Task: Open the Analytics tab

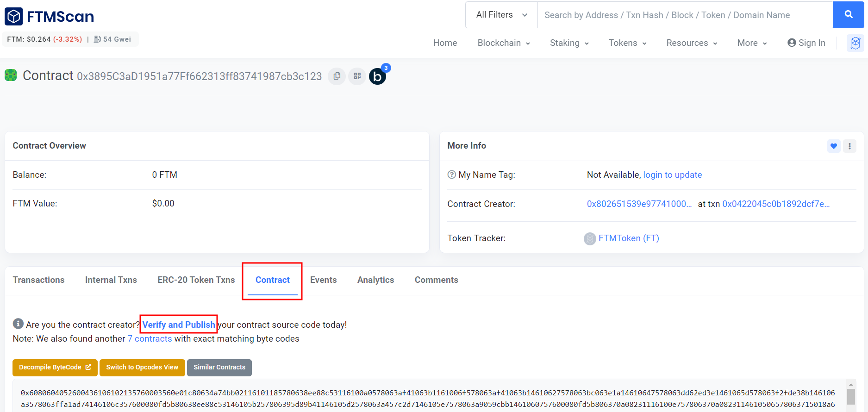Action: pos(376,280)
